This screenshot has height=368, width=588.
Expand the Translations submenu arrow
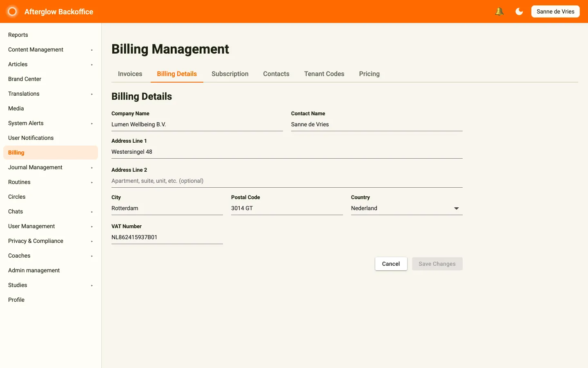pyautogui.click(x=92, y=94)
